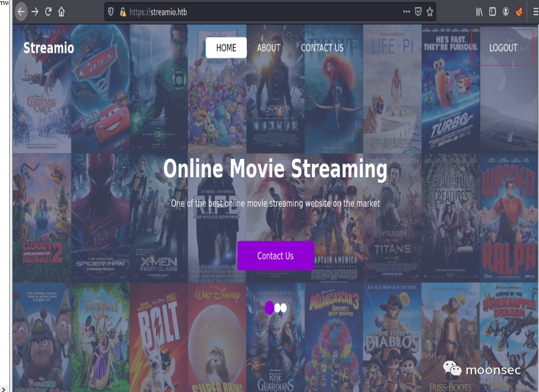Click the Save to Pocket icon

click(418, 12)
